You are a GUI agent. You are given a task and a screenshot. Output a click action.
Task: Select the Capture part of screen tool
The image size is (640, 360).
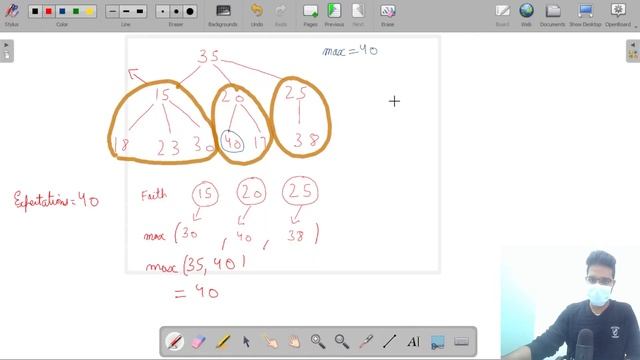pos(437,342)
